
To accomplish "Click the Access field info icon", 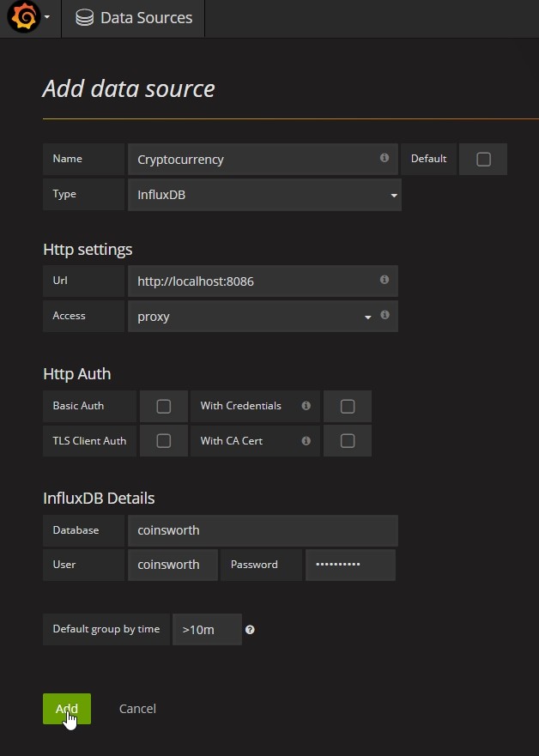I will click(x=385, y=315).
